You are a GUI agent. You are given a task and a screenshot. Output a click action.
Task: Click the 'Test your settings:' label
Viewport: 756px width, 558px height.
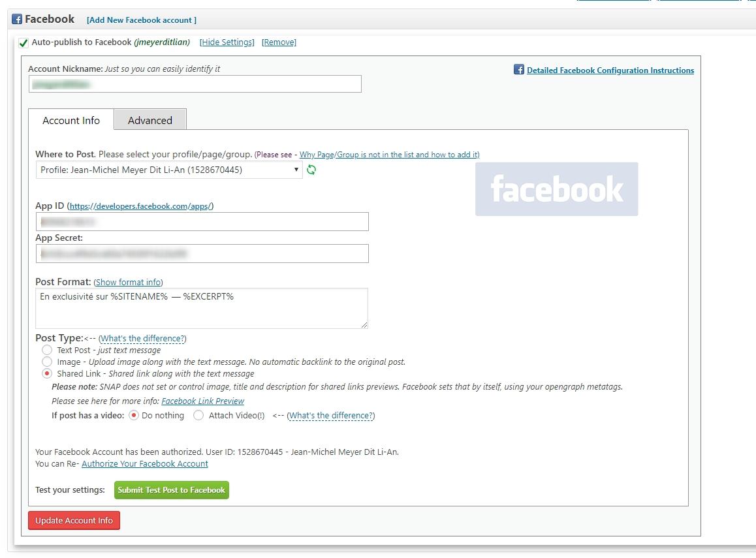pos(70,490)
